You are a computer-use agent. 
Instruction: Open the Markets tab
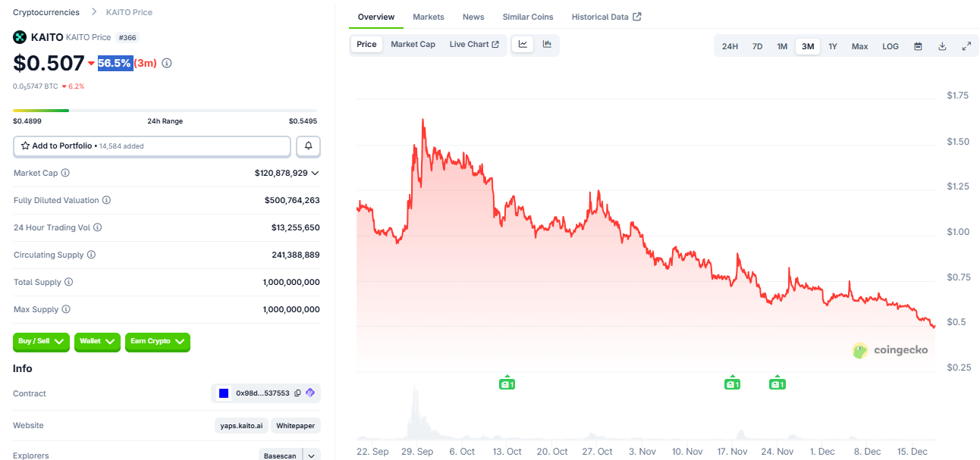pos(429,17)
